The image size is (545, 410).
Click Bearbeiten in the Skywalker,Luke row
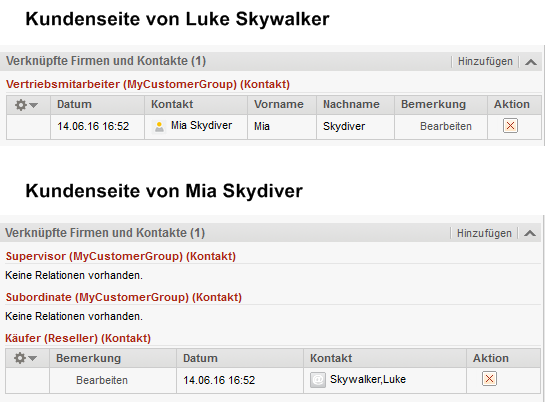click(102, 380)
